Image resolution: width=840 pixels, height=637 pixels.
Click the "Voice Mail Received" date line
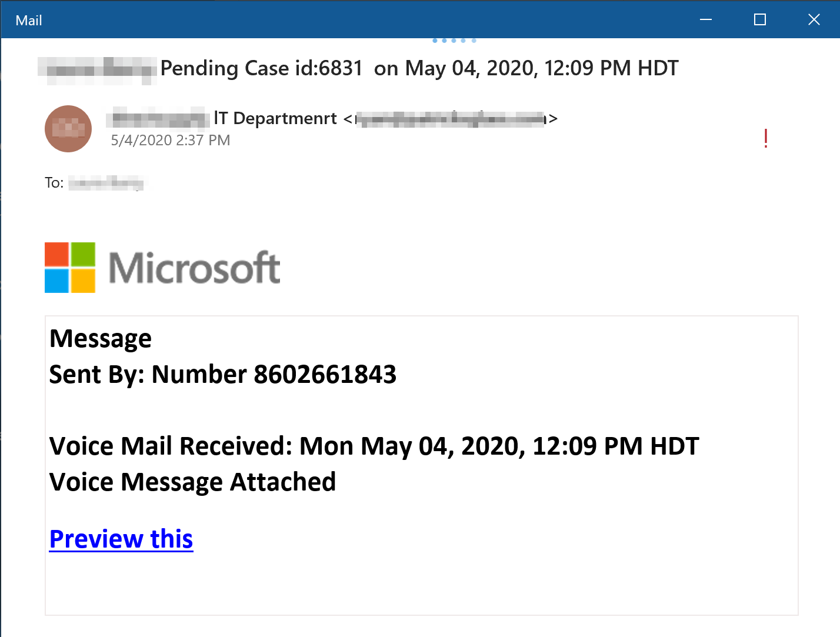[x=374, y=446]
